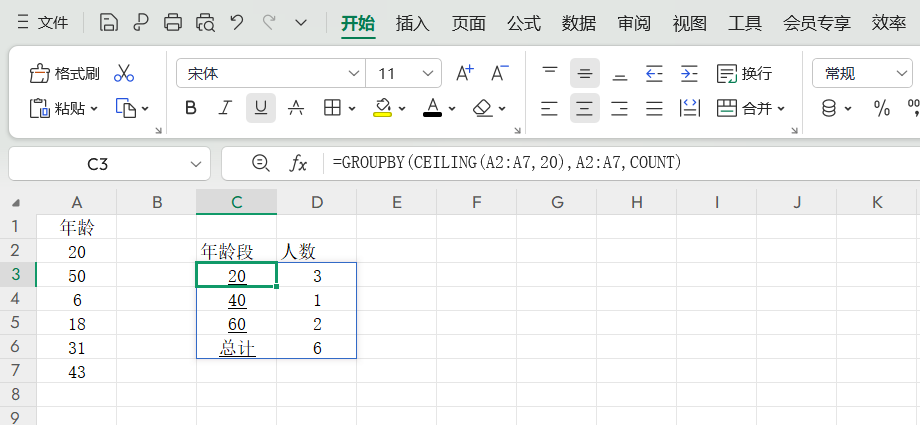Click the 换行 wrap text button
This screenshot has width=920, height=425.
coord(745,73)
